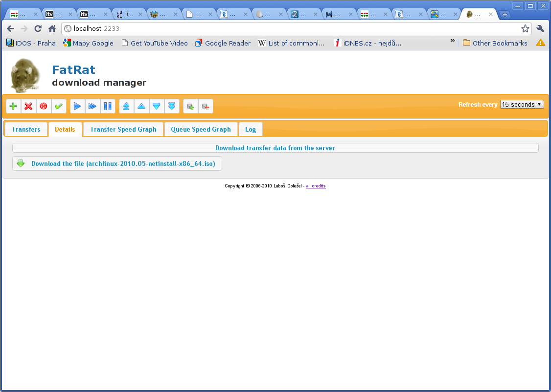
Task: Click the browser forward arrow
Action: click(x=24, y=28)
